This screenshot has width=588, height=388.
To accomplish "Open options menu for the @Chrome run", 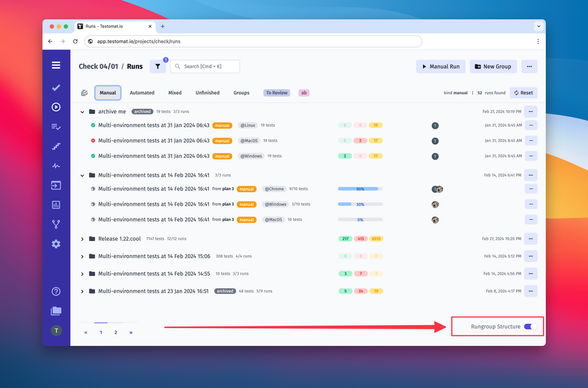I will click(530, 188).
